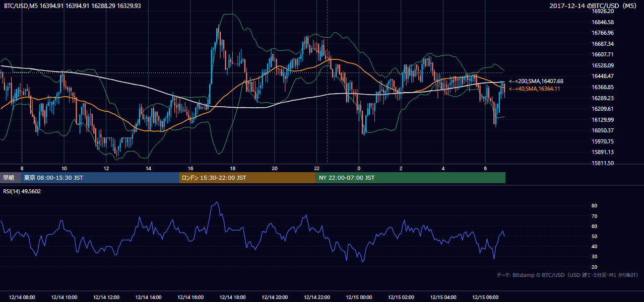Viewport: 644px width, 302px height.
Task: Select the NY 22:00-07:00 JST session bar
Action: (x=410, y=178)
